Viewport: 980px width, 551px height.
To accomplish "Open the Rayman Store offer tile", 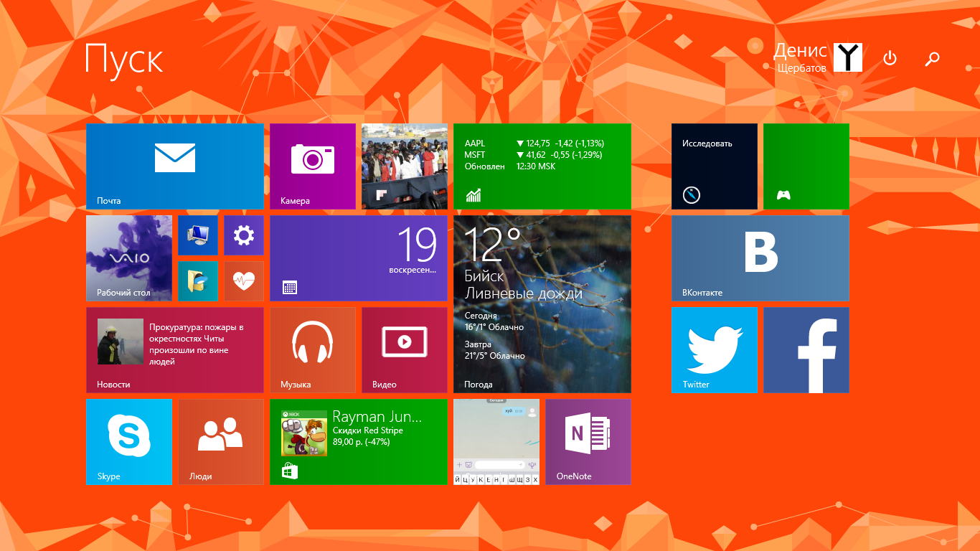I will click(359, 442).
